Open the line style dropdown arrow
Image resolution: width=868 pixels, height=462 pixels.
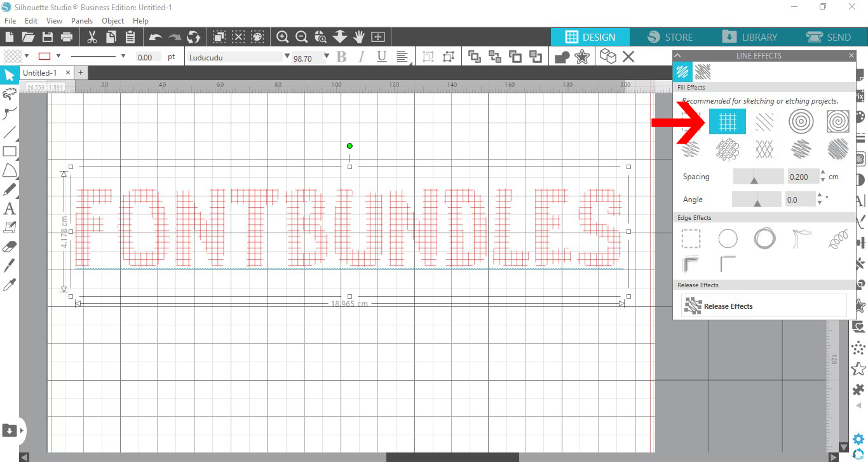123,56
